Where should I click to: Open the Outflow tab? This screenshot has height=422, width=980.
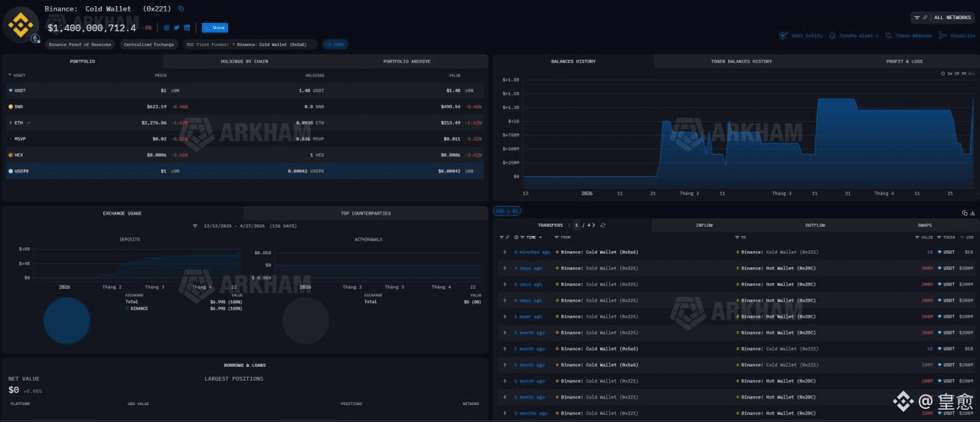point(815,225)
